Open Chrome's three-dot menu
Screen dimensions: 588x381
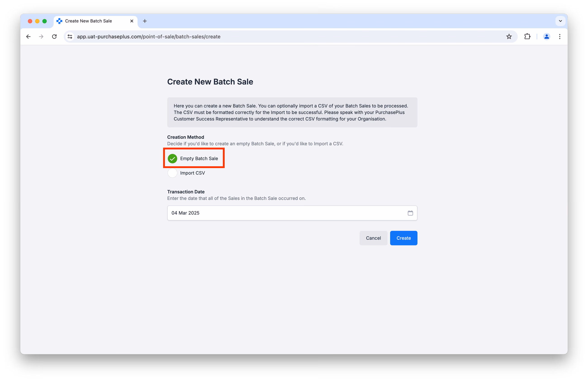tap(560, 37)
